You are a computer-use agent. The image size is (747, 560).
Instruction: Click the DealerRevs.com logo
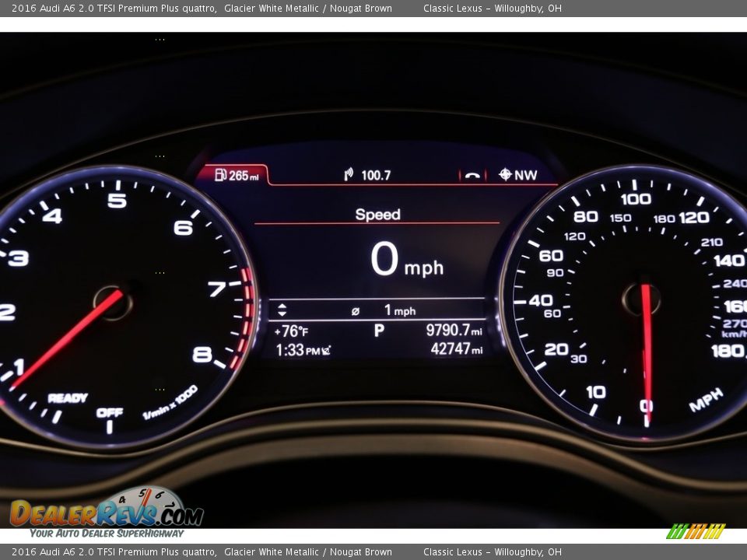point(107,512)
